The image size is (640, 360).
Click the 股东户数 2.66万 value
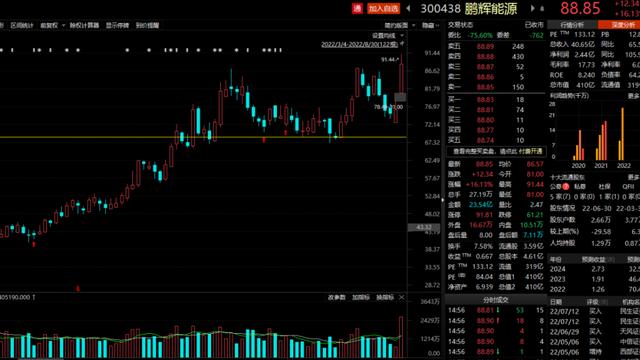600,220
